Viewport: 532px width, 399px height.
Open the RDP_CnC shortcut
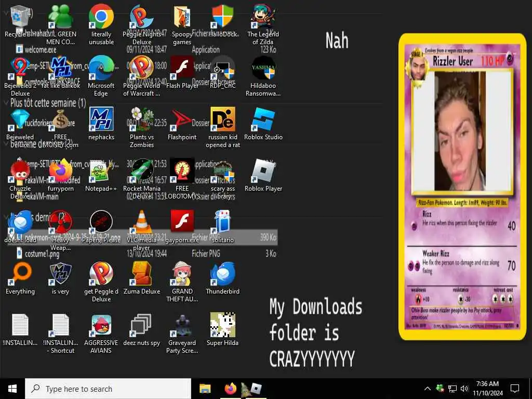(222, 69)
